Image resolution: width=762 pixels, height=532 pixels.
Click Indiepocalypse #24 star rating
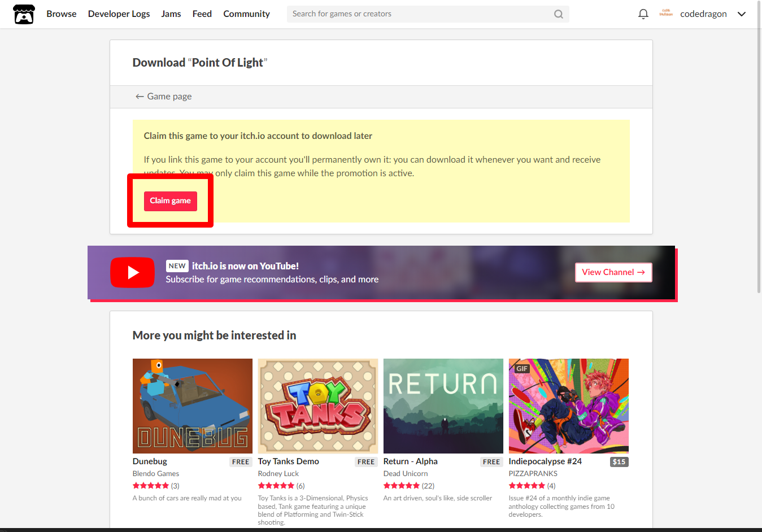[527, 486]
